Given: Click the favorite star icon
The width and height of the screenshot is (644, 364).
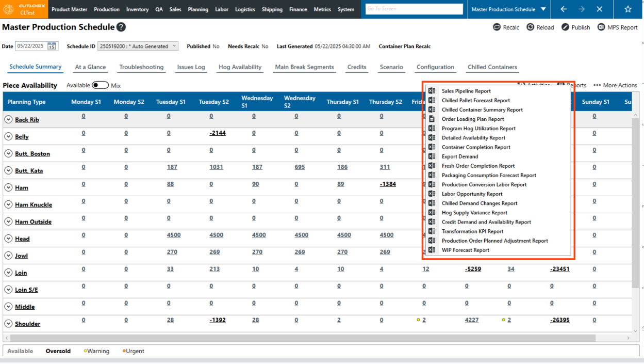Looking at the screenshot, I should click(x=628, y=9).
